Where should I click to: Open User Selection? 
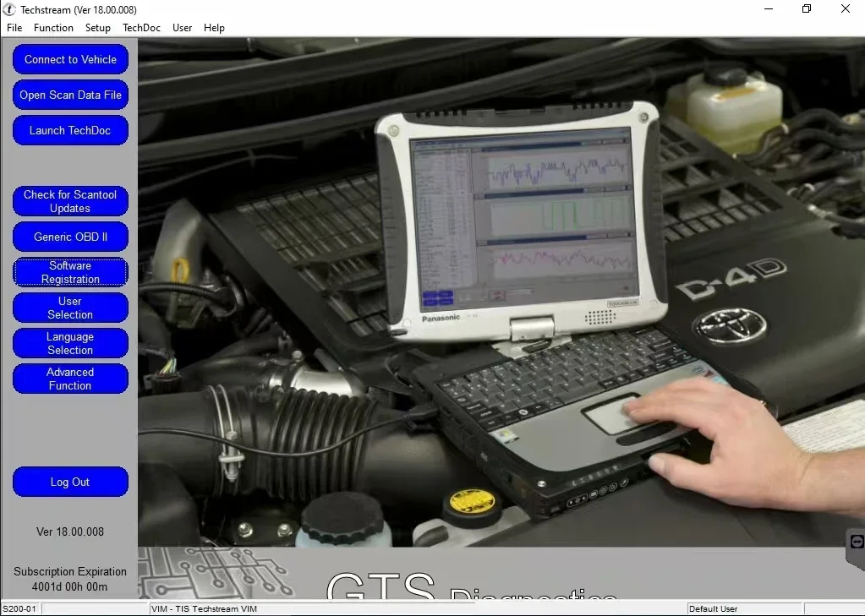pos(71,308)
